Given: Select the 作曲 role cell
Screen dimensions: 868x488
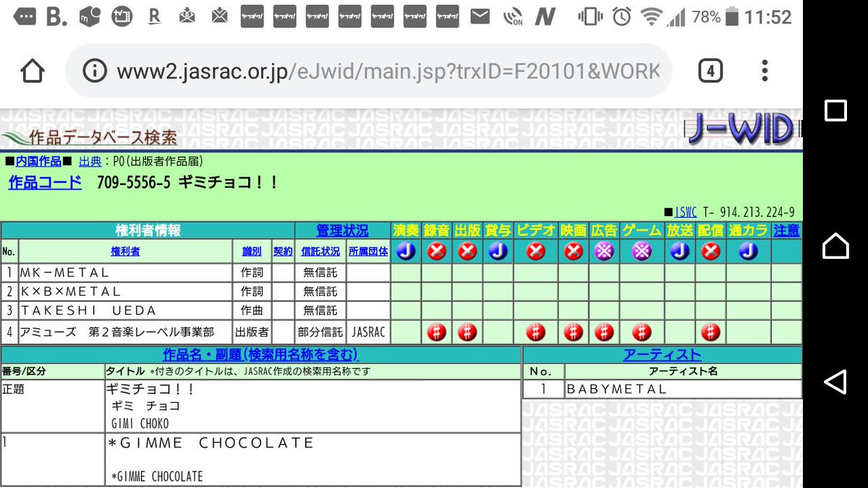Looking at the screenshot, I should [252, 310].
